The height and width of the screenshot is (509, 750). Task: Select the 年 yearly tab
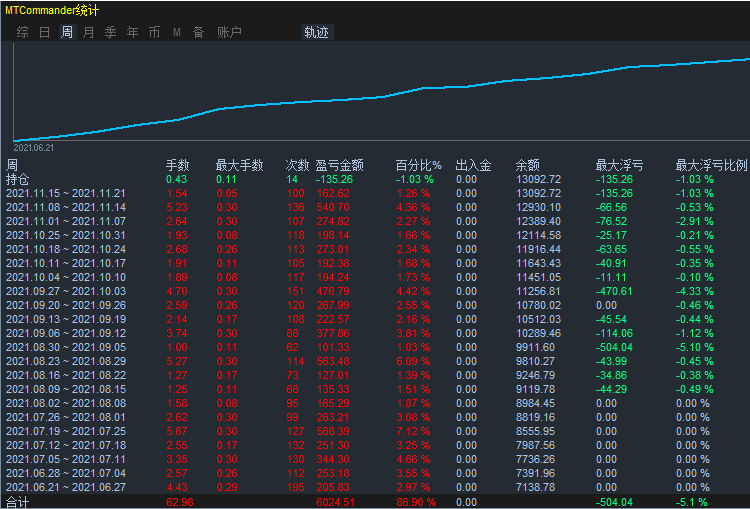132,32
